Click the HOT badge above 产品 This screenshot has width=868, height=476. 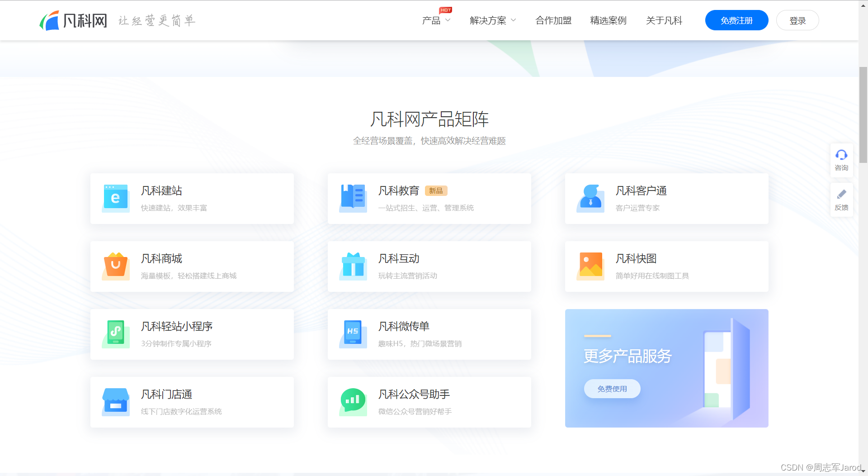[446, 10]
